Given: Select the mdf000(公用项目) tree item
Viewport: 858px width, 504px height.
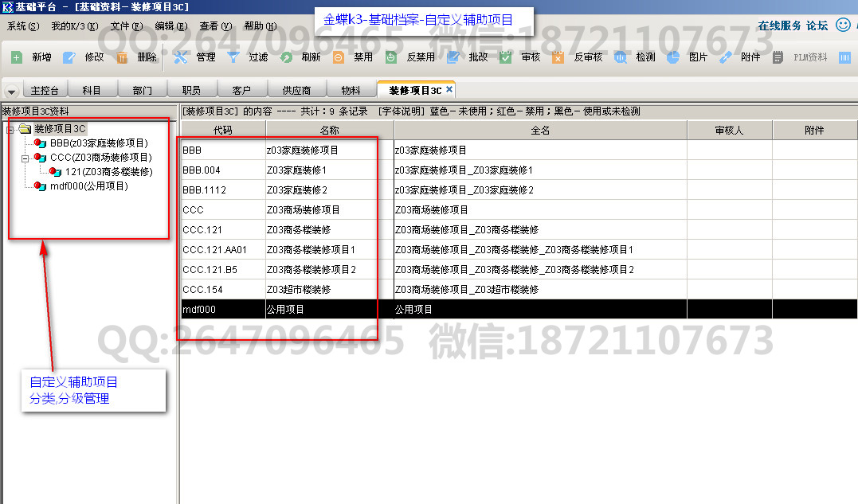Looking at the screenshot, I should click(88, 186).
